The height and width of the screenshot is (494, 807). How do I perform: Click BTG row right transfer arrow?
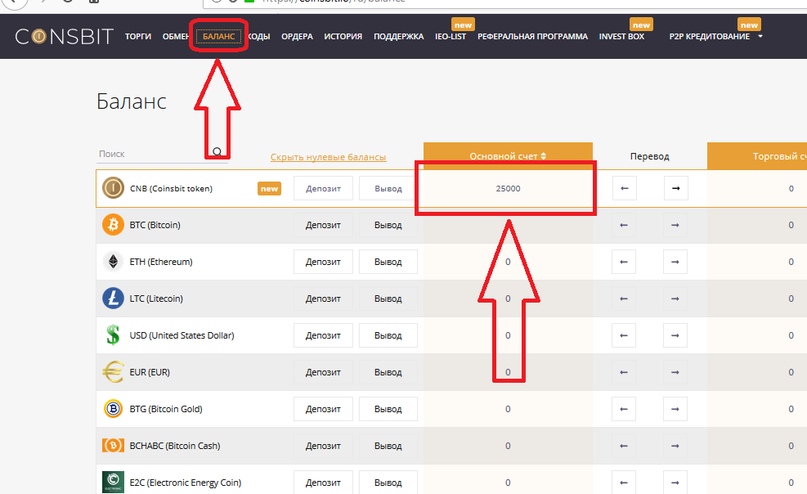point(675,409)
